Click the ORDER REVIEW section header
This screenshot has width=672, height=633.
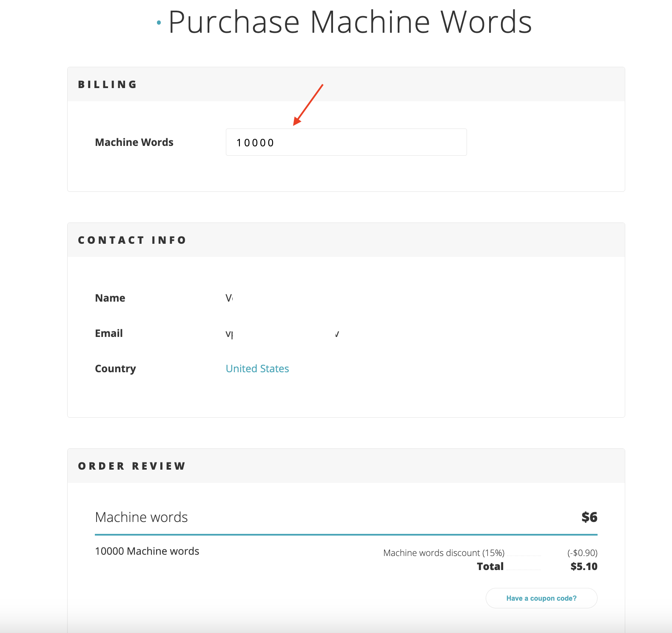point(131,466)
